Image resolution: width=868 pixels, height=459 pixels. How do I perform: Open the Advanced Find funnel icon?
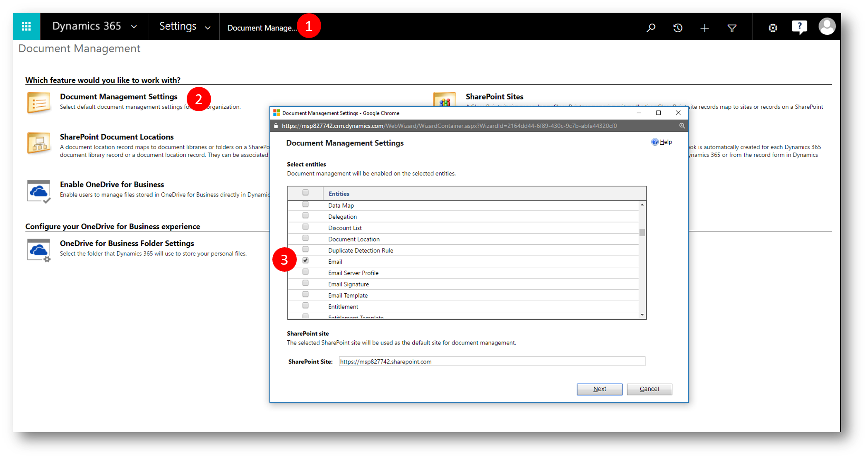point(732,28)
